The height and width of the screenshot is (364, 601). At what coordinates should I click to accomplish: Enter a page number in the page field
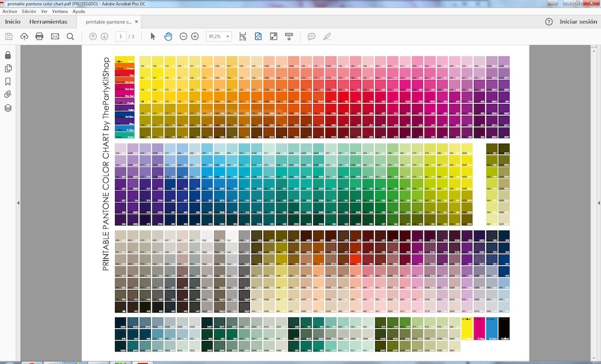120,36
